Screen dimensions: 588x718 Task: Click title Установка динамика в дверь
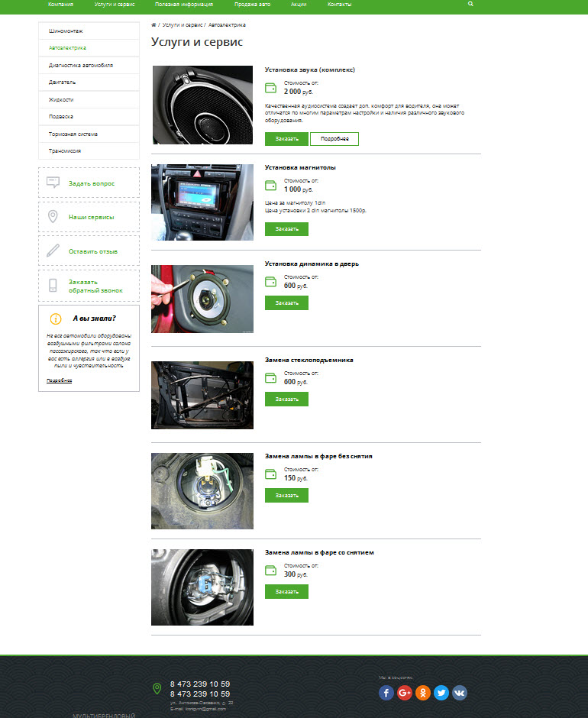coord(312,264)
